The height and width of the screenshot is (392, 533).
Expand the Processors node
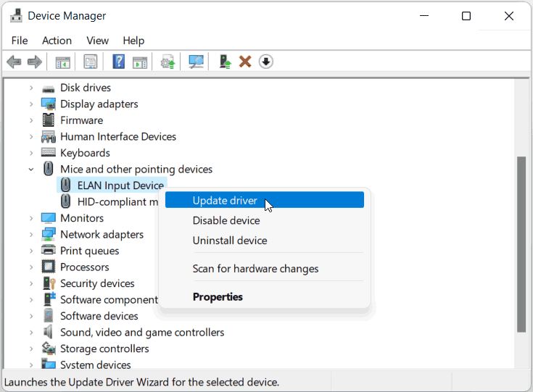tap(31, 267)
